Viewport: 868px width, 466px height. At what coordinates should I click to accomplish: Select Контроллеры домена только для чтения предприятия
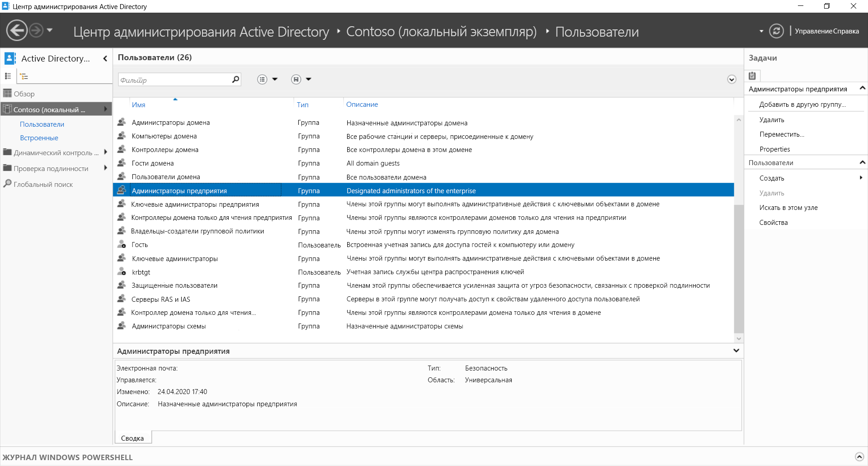tap(423, 218)
